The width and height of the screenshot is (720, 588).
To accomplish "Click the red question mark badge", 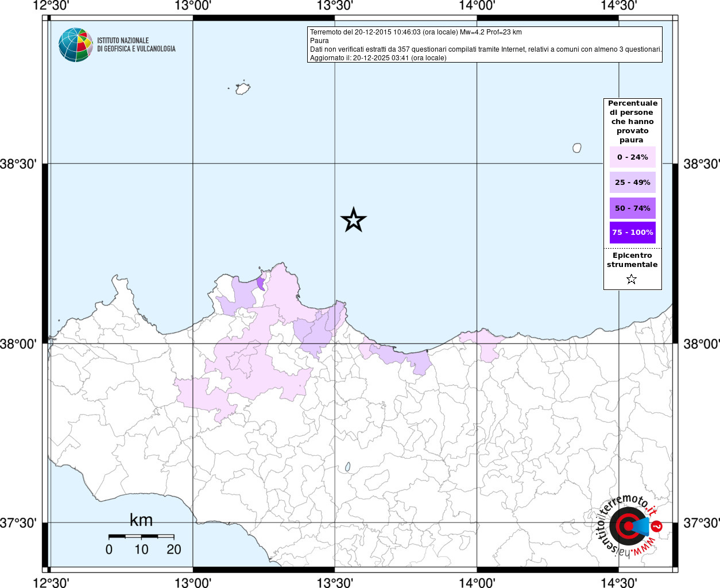I will 657,526.
